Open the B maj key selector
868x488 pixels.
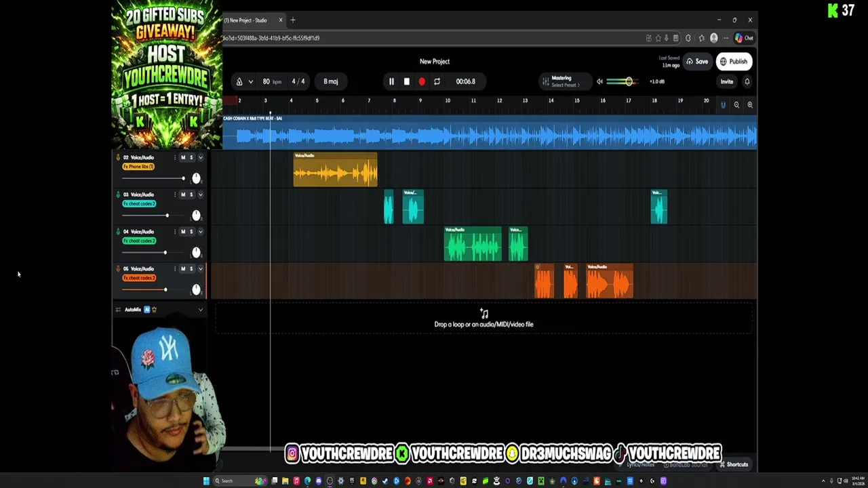coord(330,81)
